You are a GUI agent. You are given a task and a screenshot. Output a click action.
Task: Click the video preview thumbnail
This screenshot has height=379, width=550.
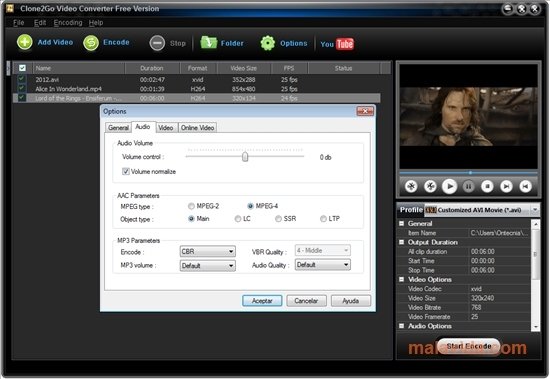468,116
